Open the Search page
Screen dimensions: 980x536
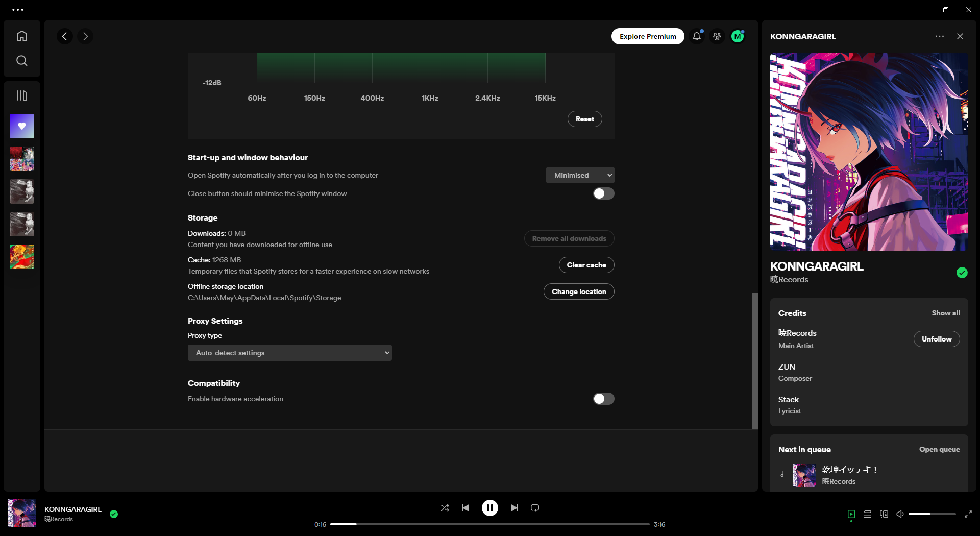click(22, 61)
